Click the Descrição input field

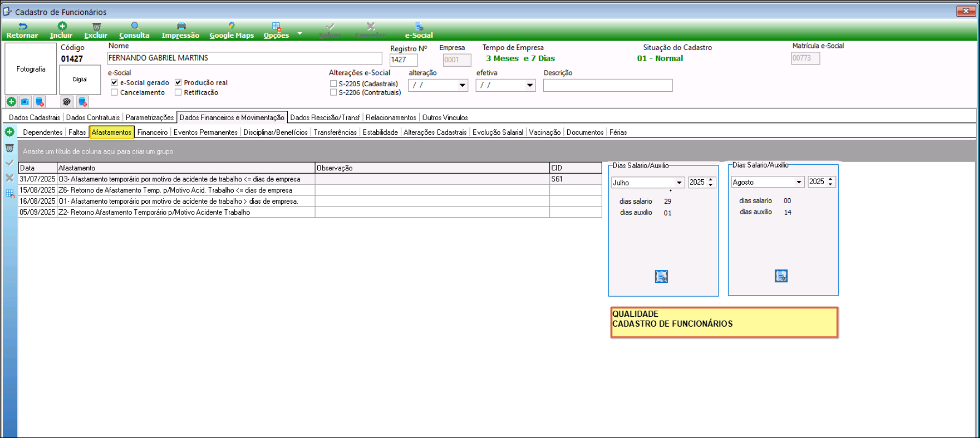click(x=608, y=85)
